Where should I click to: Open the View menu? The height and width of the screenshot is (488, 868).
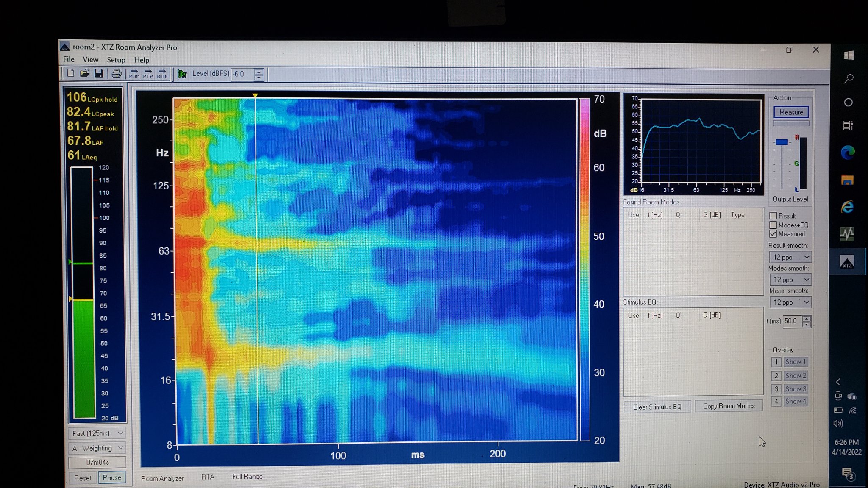tap(90, 60)
